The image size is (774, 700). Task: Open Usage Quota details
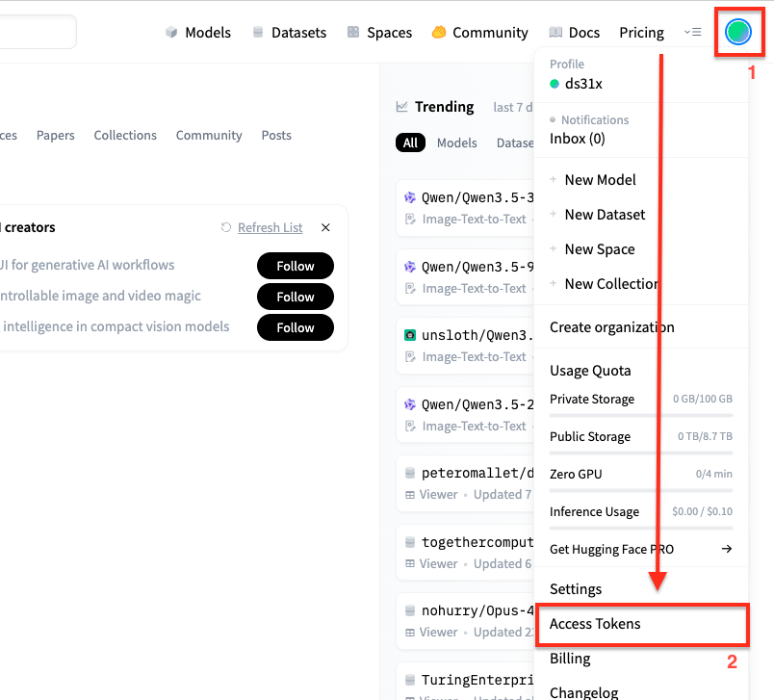click(x=590, y=371)
